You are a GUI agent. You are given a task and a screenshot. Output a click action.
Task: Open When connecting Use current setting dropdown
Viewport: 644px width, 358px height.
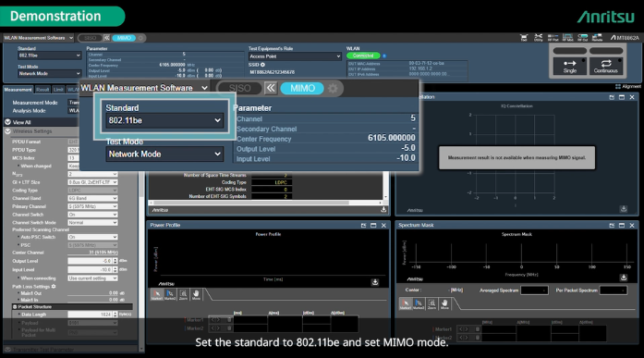pos(92,278)
